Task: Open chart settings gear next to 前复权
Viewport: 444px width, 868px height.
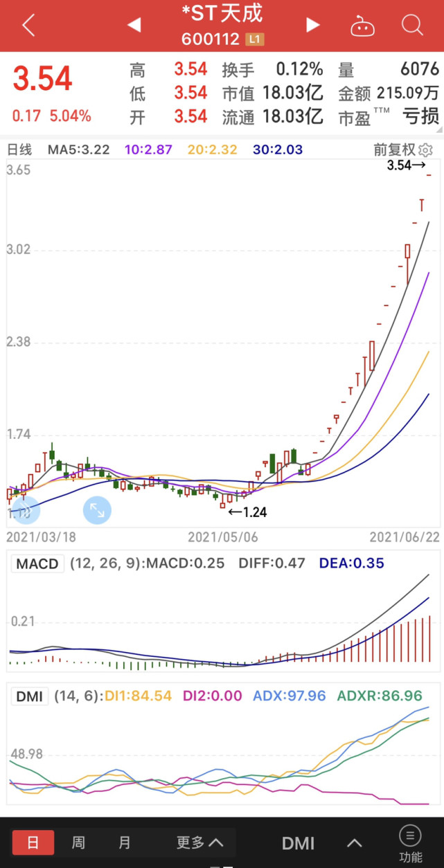Action: tap(426, 149)
